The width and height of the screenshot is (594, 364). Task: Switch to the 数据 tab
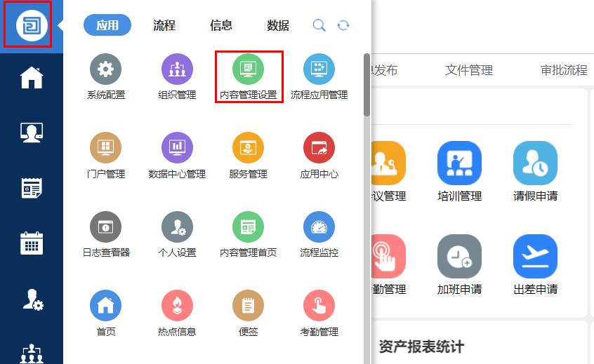(278, 25)
